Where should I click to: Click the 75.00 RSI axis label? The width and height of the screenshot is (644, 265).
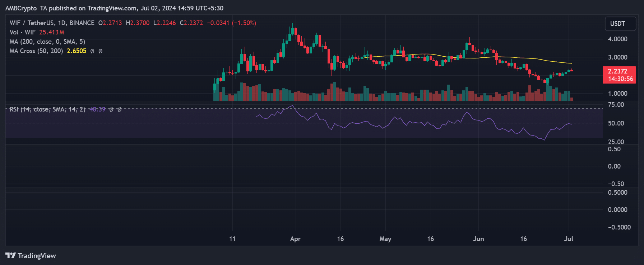tap(616, 105)
